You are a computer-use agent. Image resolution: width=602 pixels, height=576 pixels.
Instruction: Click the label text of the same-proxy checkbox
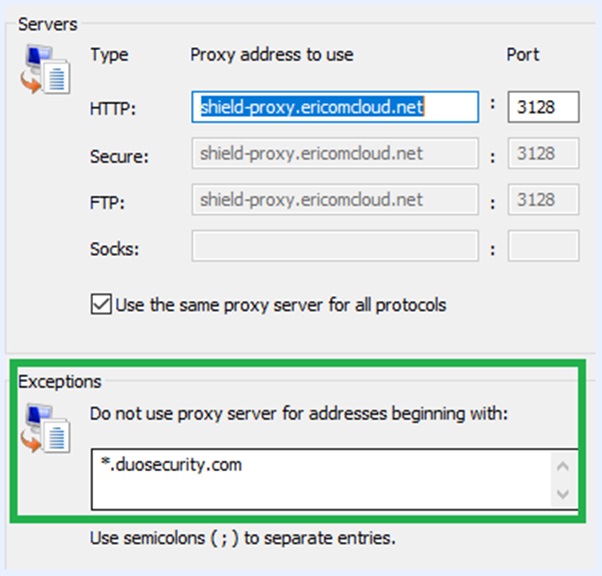pos(280,304)
